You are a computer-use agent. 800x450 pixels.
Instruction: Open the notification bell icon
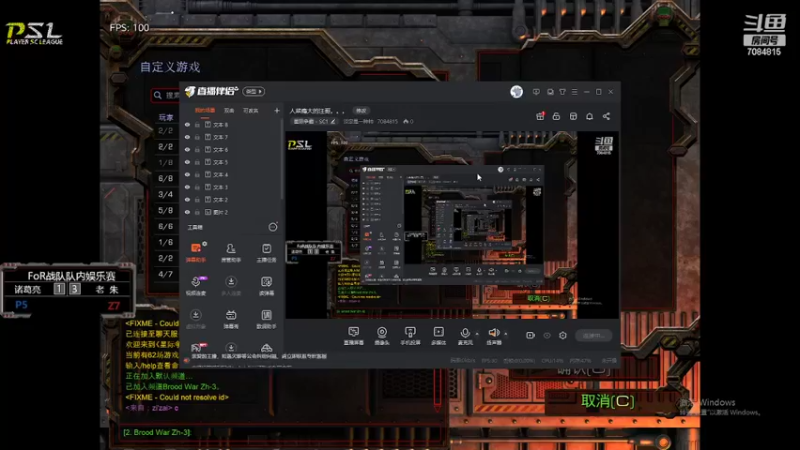[x=589, y=116]
